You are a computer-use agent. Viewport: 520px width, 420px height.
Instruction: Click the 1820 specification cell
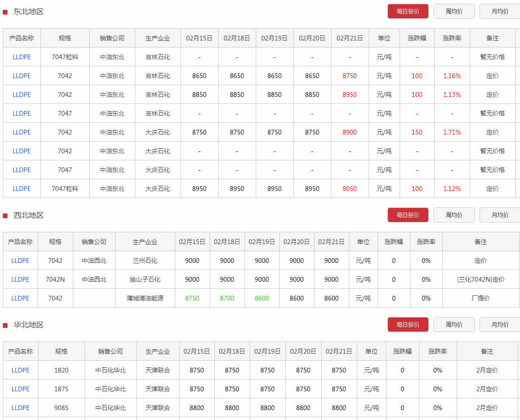[x=61, y=370]
